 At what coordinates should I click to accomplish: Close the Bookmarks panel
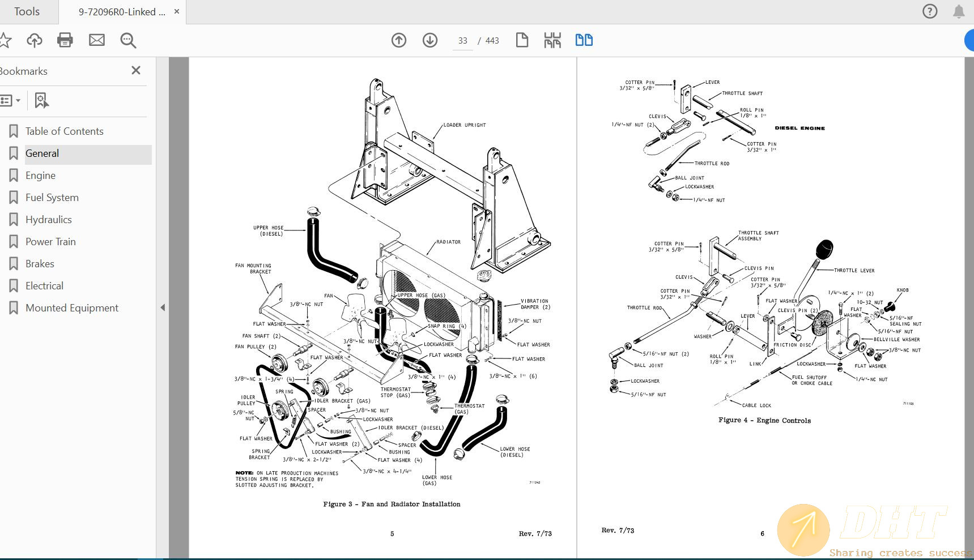[x=135, y=70]
